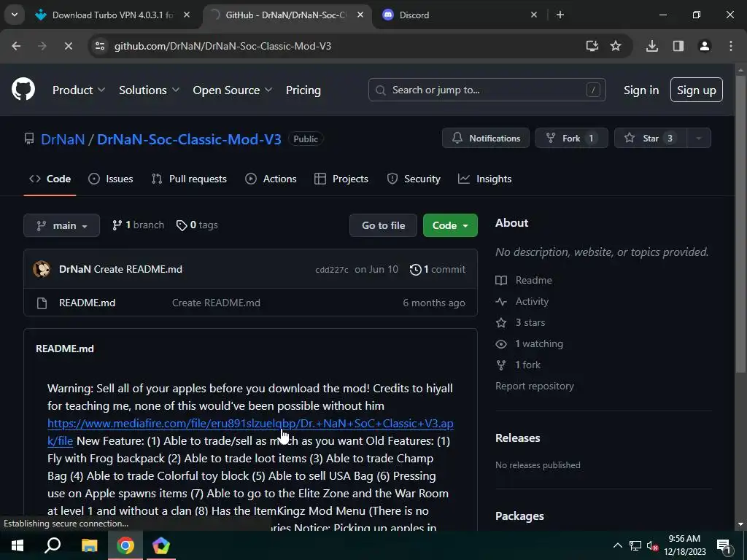The image size is (747, 560).
Task: View the 1 branch link
Action: 138,225
